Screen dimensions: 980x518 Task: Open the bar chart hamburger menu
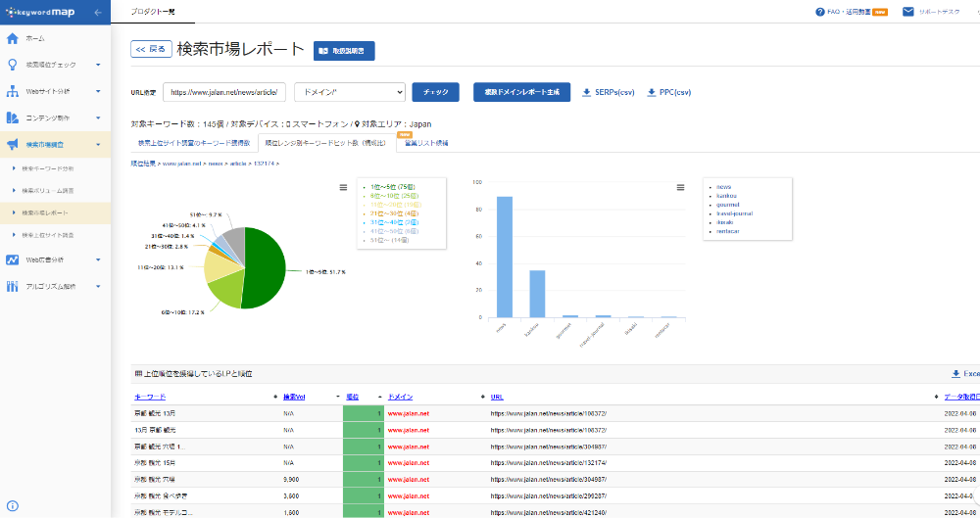pos(680,187)
